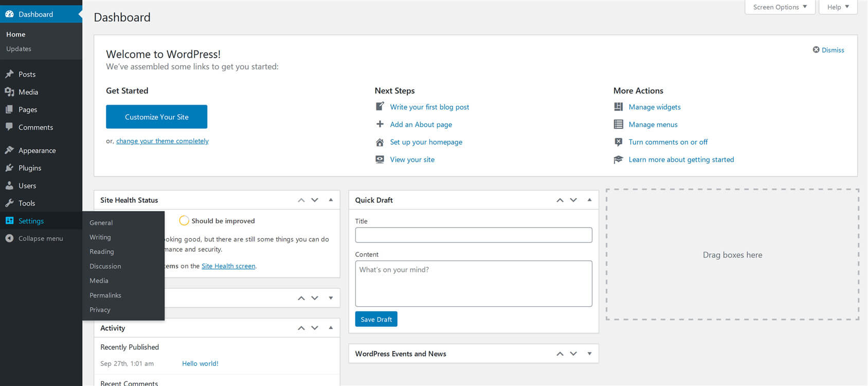The height and width of the screenshot is (386, 868).
Task: Focus the Quick Draft Title field
Action: (474, 235)
